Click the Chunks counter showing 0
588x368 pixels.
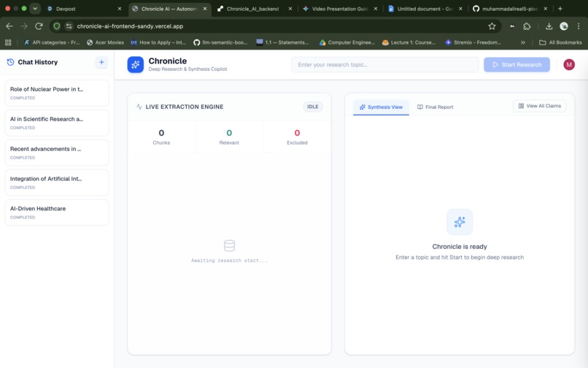[x=161, y=137]
